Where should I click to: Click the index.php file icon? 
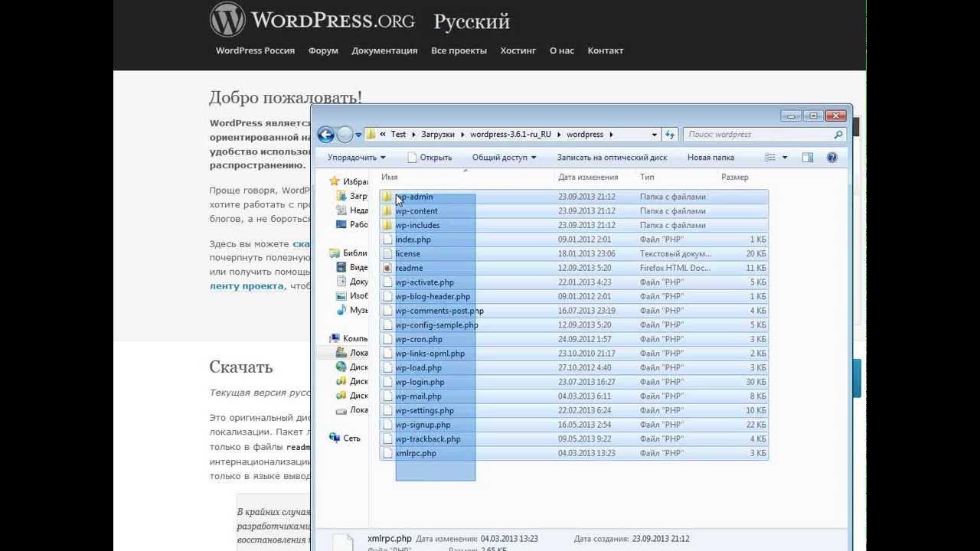pos(387,240)
